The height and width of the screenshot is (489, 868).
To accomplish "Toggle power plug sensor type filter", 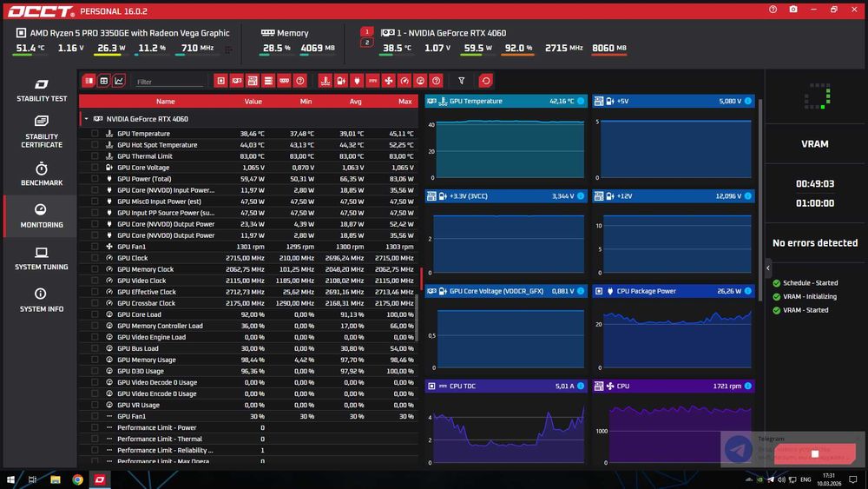I will [x=357, y=81].
